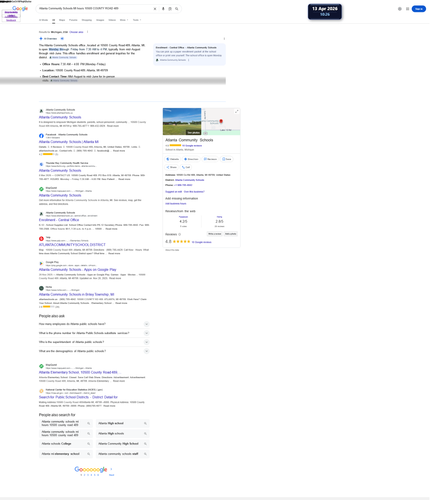Open first result Atlanta Community Schools

pos(60,117)
